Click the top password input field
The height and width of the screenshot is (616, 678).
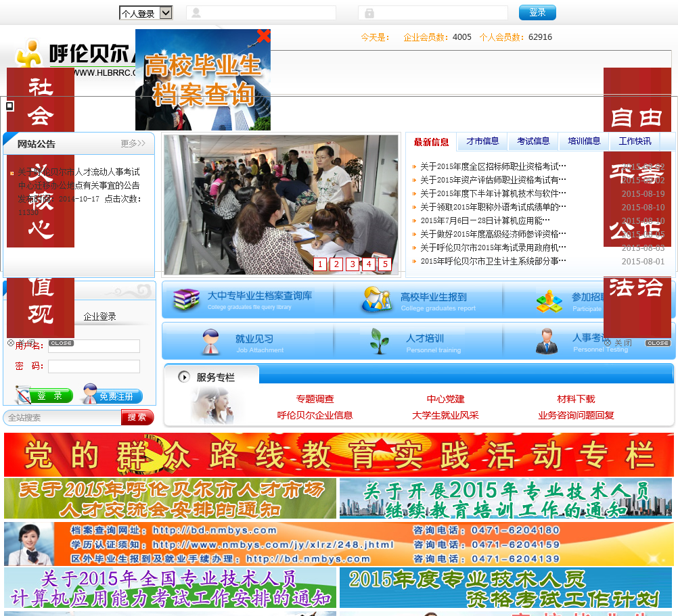(x=432, y=13)
